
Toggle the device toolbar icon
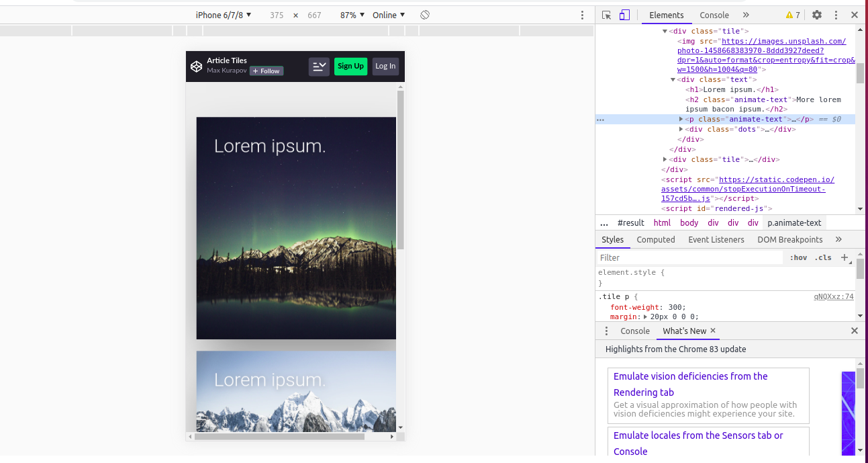click(x=624, y=15)
